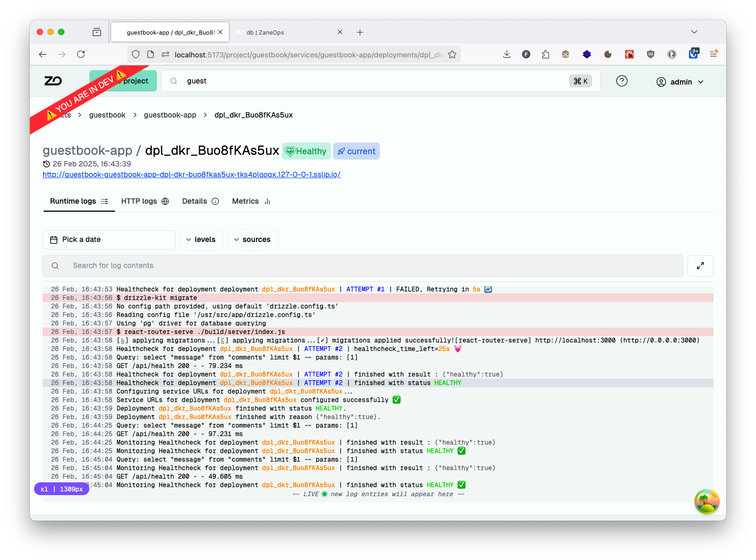This screenshot has height=560, width=756.
Task: Open the Metrics tab
Action: coord(251,201)
